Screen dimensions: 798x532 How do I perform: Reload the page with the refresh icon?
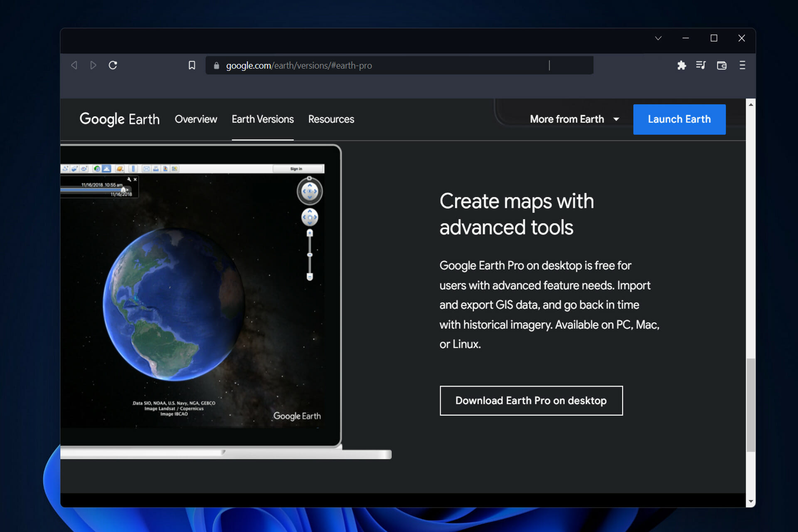113,65
